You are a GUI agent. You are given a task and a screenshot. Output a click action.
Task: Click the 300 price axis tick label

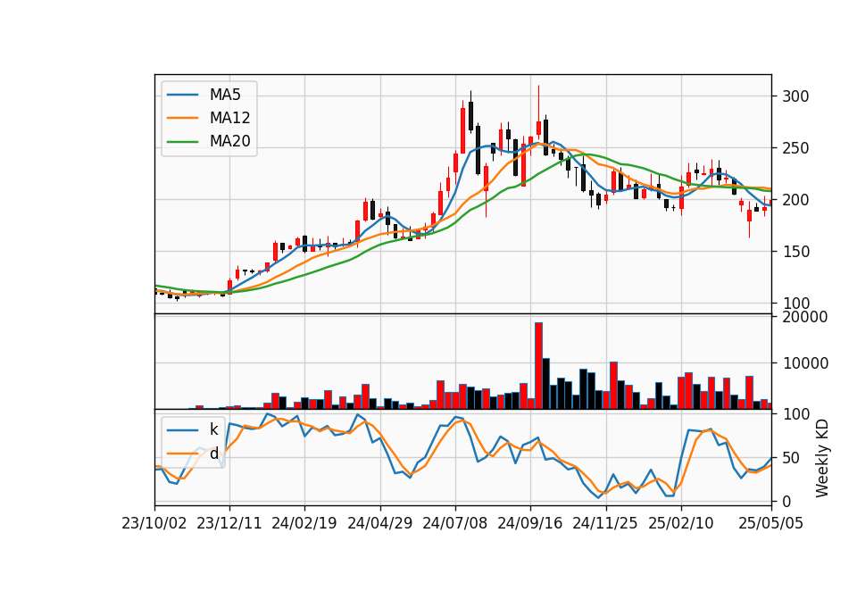click(795, 96)
